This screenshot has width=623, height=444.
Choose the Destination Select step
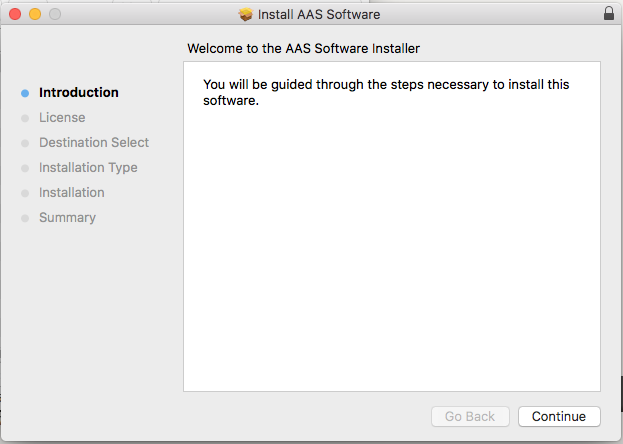(94, 142)
